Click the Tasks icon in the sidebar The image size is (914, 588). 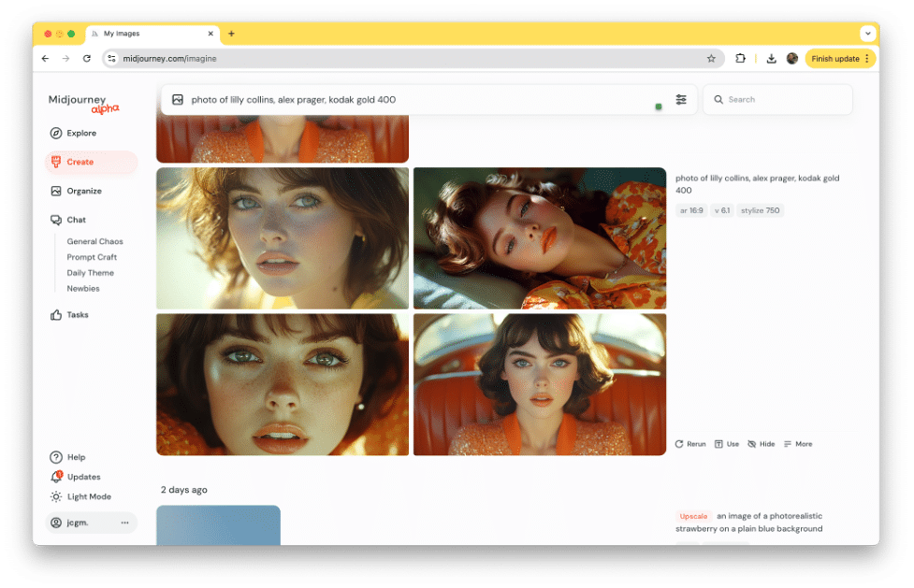point(57,315)
